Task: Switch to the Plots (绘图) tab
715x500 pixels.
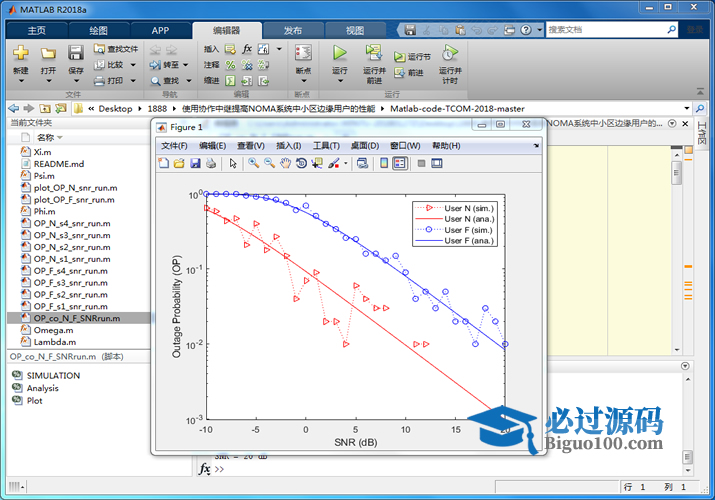Action: (98, 31)
